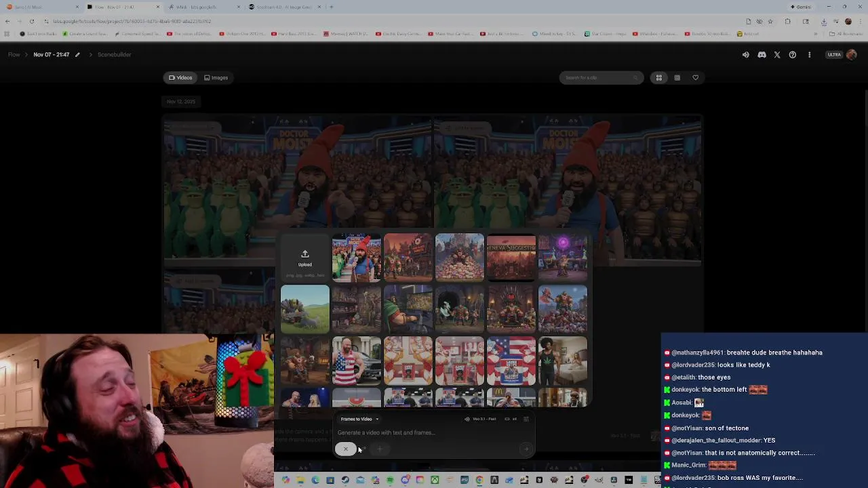The height and width of the screenshot is (488, 868).
Task: Open the Veo 3.1 Fast model selector
Action: (481, 419)
